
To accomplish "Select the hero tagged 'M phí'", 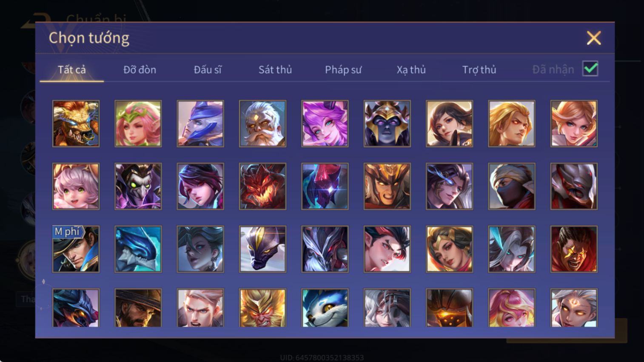I will click(76, 249).
